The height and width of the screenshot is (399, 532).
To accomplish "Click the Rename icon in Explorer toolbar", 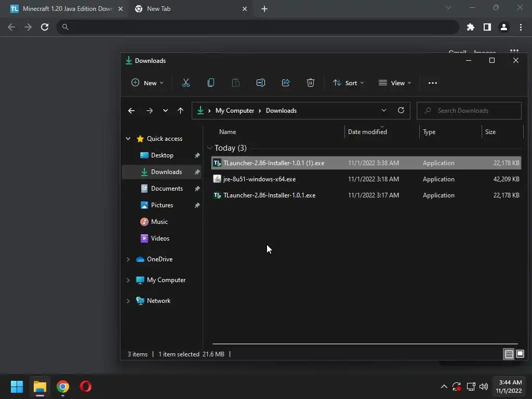I will click(x=261, y=83).
